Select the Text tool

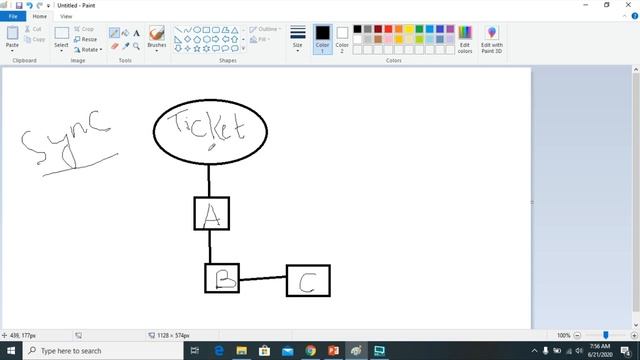[x=136, y=33]
